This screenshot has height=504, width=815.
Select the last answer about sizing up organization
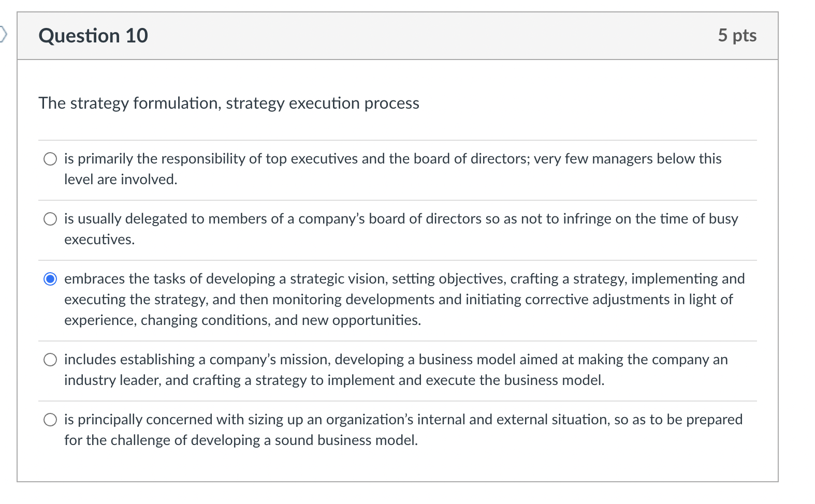coord(50,420)
